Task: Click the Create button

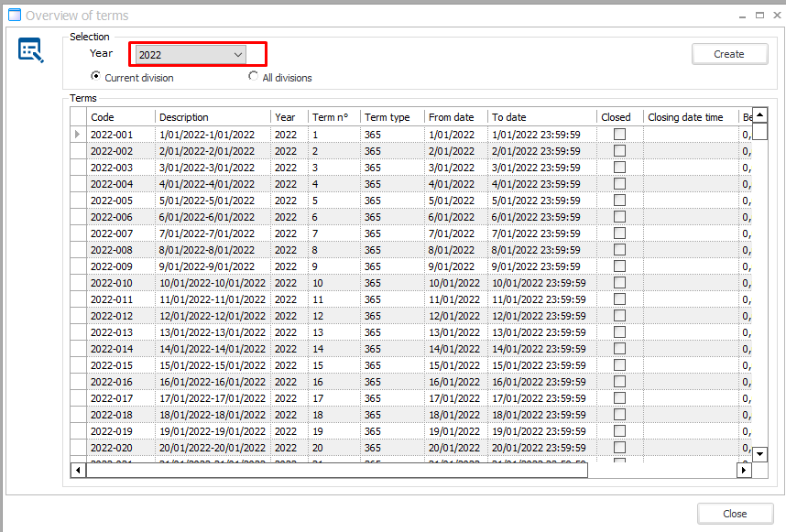Action: [729, 54]
